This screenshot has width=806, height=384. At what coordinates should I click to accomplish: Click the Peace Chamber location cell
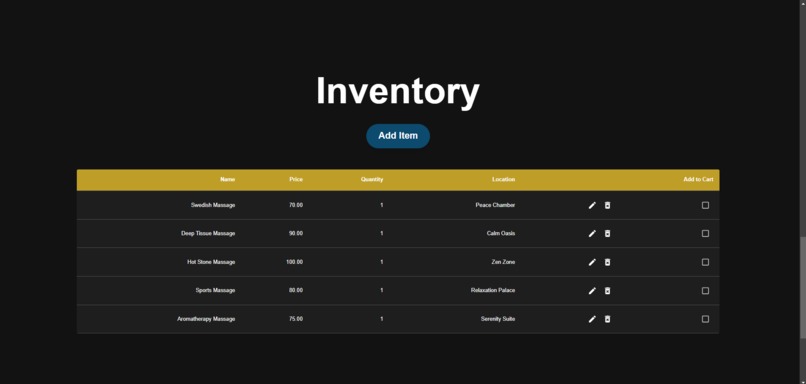tap(495, 205)
